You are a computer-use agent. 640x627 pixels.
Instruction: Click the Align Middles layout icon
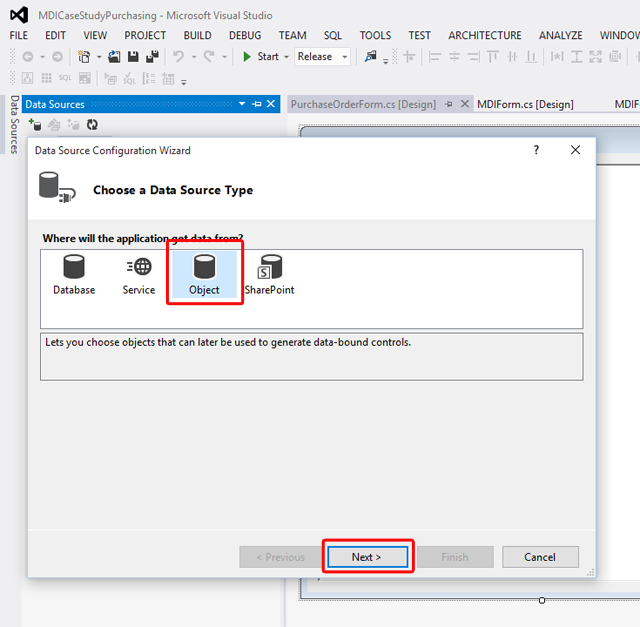click(x=512, y=56)
